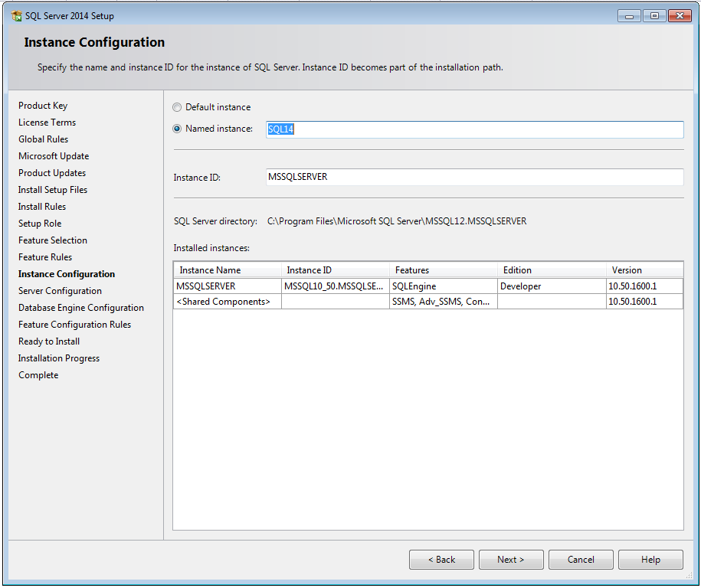Click the Install Setup Files step
Screen dimensions: 701x588
(53, 190)
